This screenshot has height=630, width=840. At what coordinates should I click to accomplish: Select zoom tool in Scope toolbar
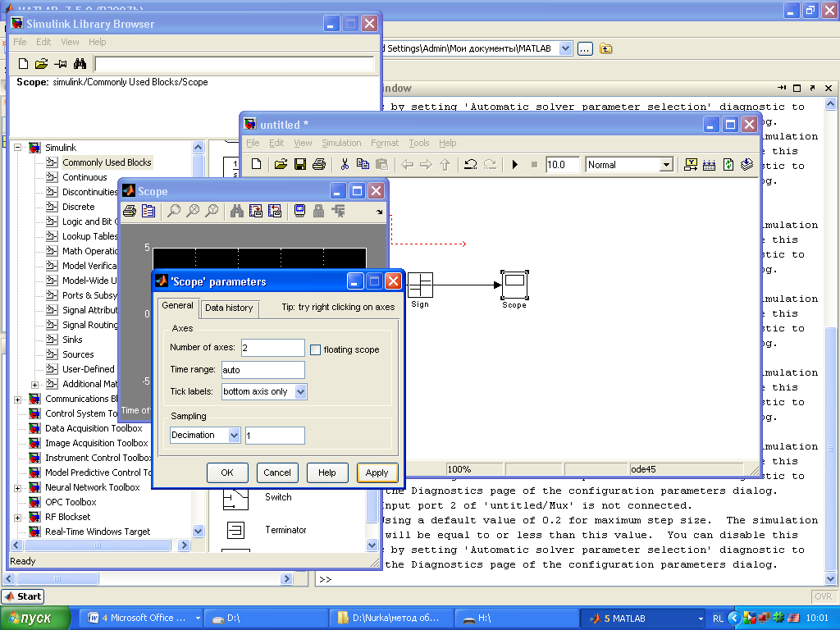[174, 211]
